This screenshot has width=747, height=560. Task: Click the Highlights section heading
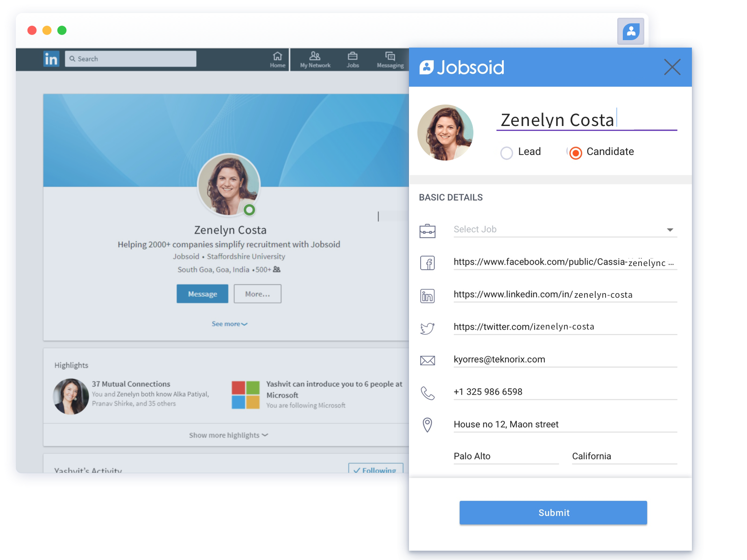[71, 365]
